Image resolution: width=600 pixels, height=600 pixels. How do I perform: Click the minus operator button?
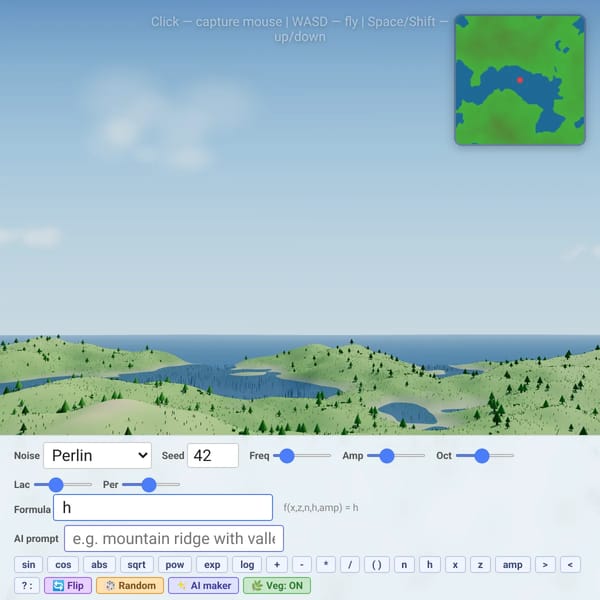coord(302,564)
